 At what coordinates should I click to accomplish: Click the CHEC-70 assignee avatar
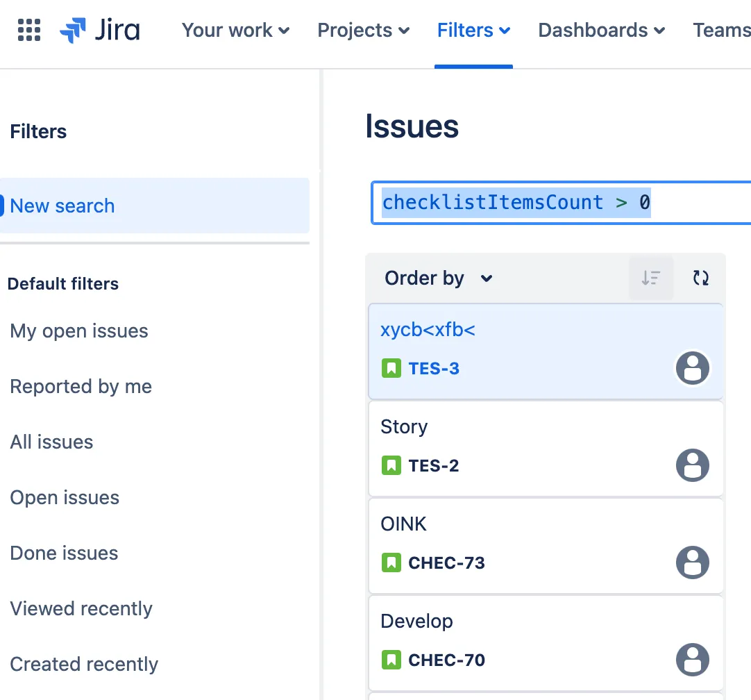692,660
